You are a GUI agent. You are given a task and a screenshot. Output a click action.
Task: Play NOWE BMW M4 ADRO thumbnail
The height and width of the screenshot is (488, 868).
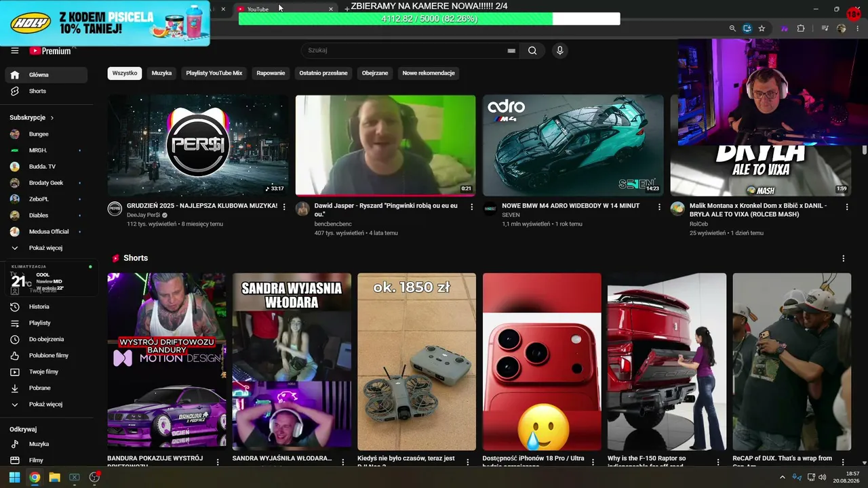pos(573,145)
